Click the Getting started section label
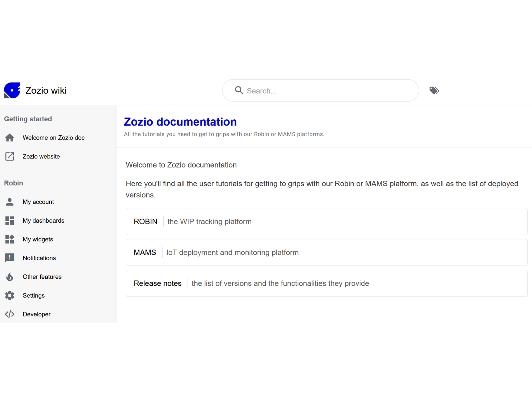The image size is (532, 413). pos(28,119)
